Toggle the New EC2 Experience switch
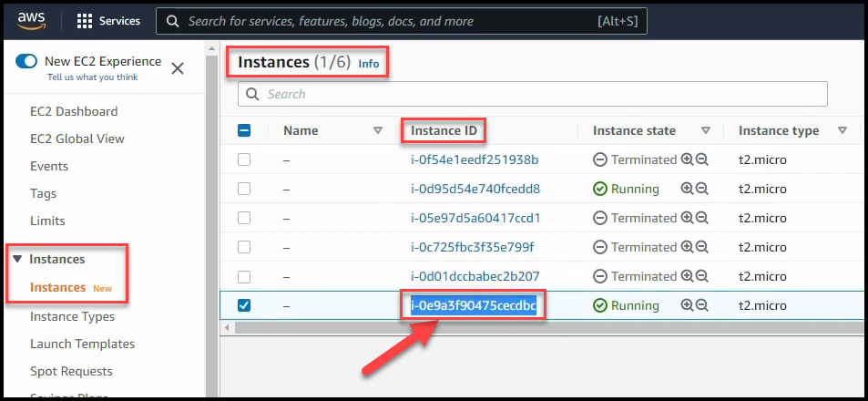868x401 pixels. 26,62
